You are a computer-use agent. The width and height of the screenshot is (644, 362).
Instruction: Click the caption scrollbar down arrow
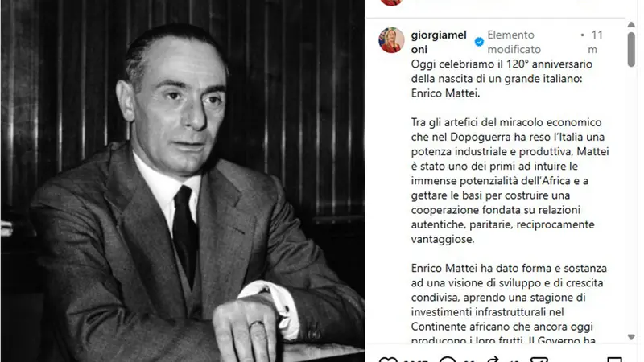[x=631, y=337]
